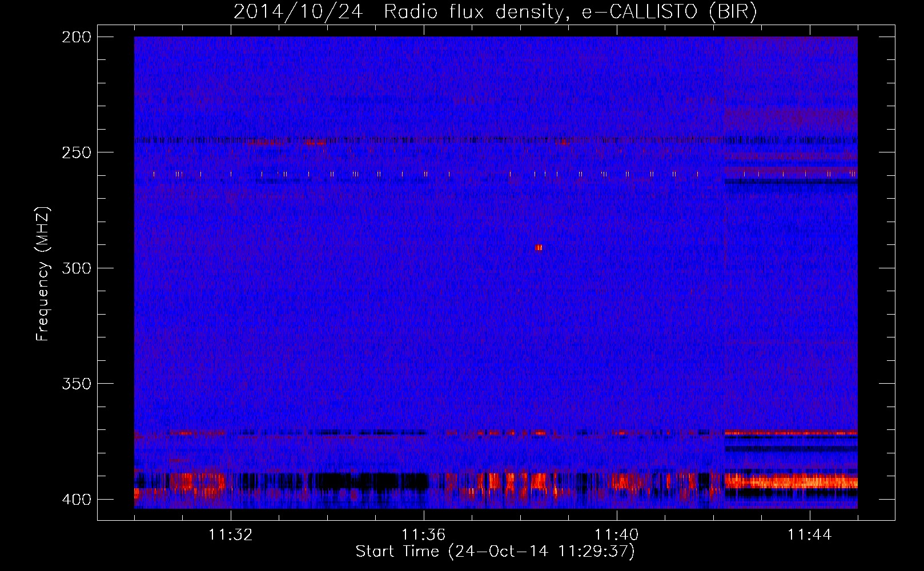Click the 11:40 time tick label
Viewport: 924px width, 571px height.
[617, 535]
